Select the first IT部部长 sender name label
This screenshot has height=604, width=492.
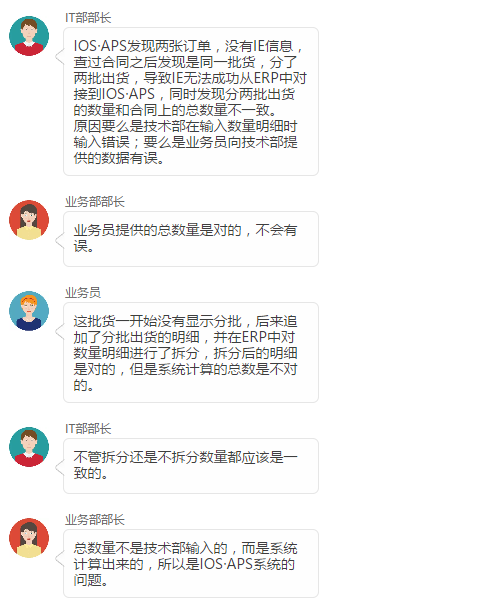click(x=88, y=18)
